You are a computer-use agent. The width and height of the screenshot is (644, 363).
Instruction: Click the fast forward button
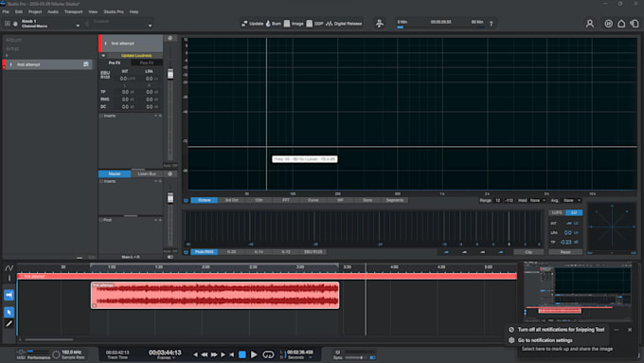click(214, 354)
